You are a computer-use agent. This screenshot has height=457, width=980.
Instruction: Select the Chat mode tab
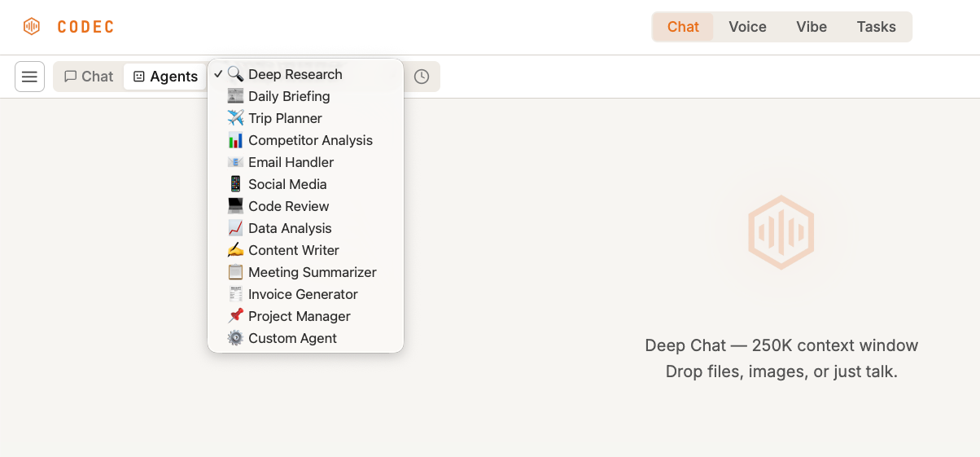[683, 27]
